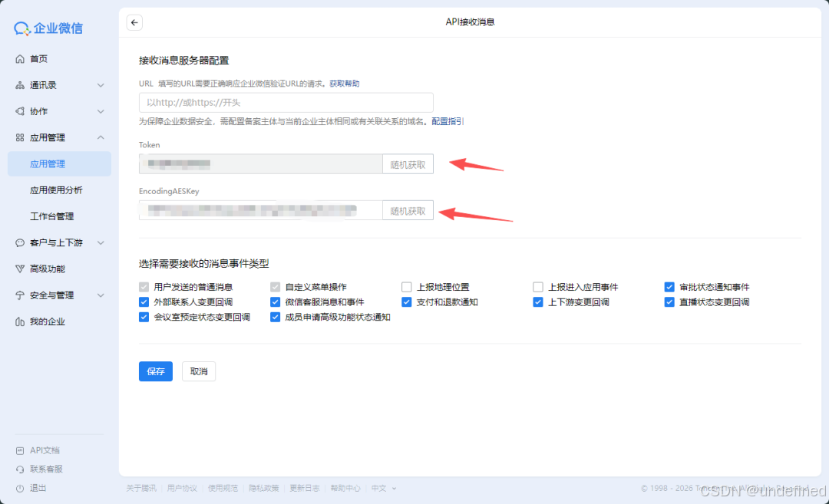Uncheck 成员申请高级功能状态通知 checkbox
The width and height of the screenshot is (829, 504).
[275, 317]
